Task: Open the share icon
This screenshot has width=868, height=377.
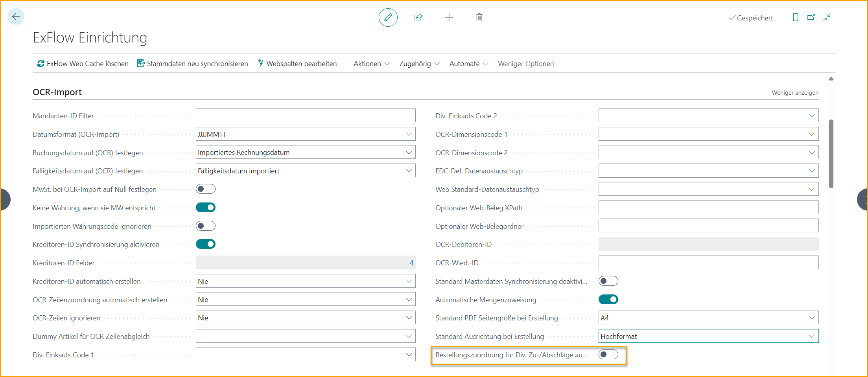Action: tap(418, 17)
